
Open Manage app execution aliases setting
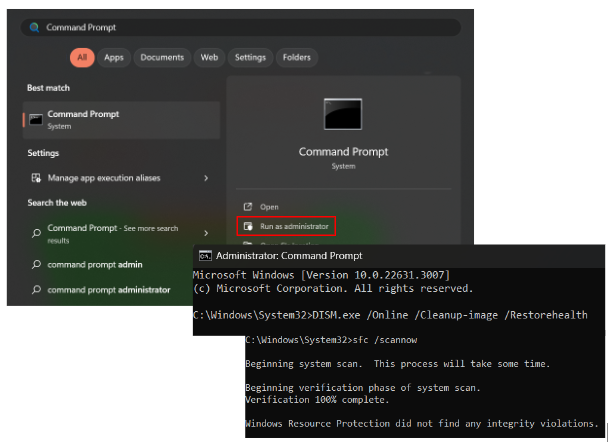tap(121, 178)
